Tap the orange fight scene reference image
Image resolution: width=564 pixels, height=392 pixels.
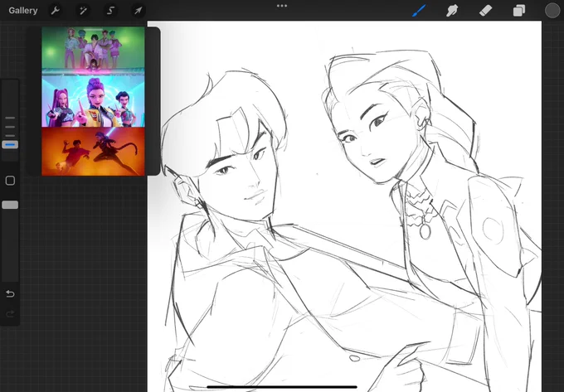[93, 152]
